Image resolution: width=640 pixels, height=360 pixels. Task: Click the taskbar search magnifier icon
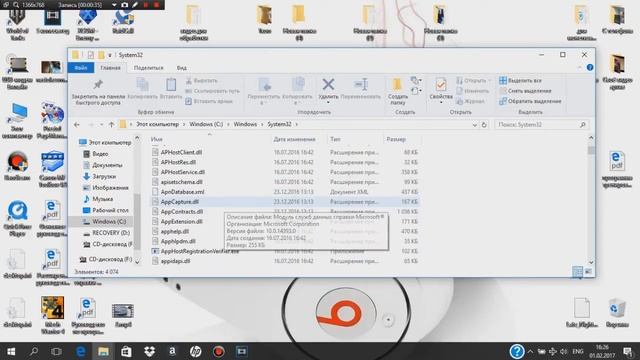[34, 351]
